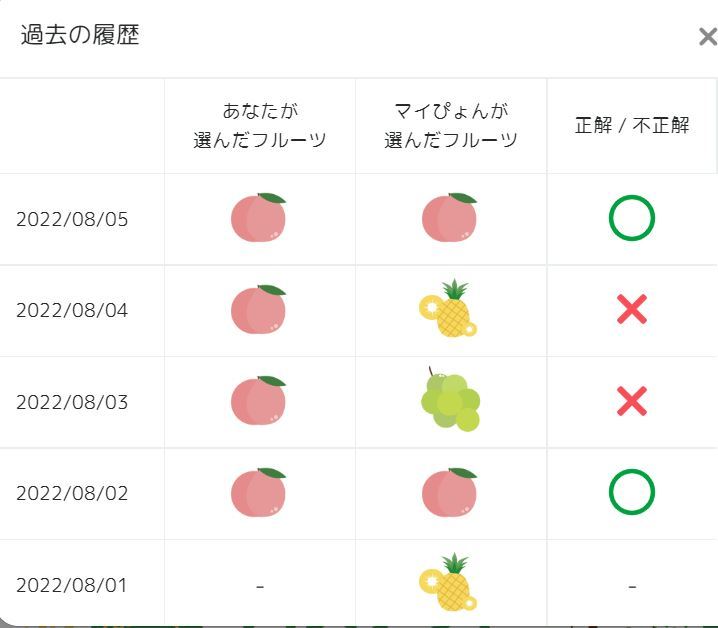Click the red incorrect cross for 2022/08/04
This screenshot has height=628, width=718.
coord(631,310)
